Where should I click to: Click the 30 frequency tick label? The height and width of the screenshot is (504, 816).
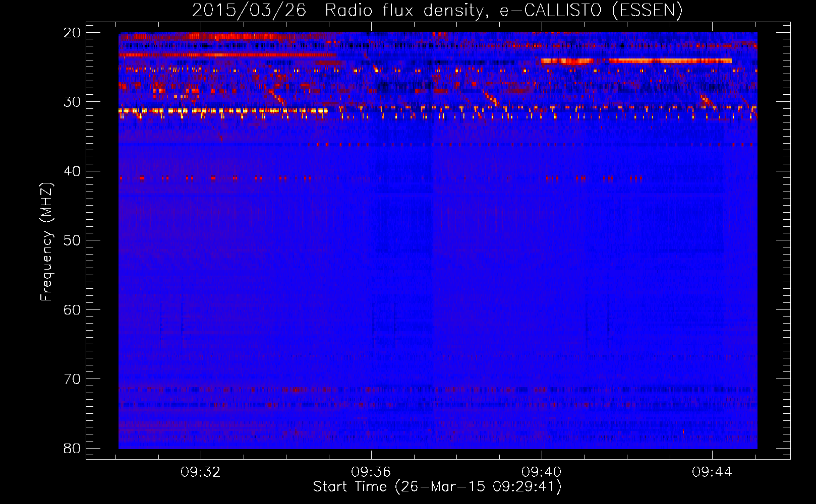72,102
